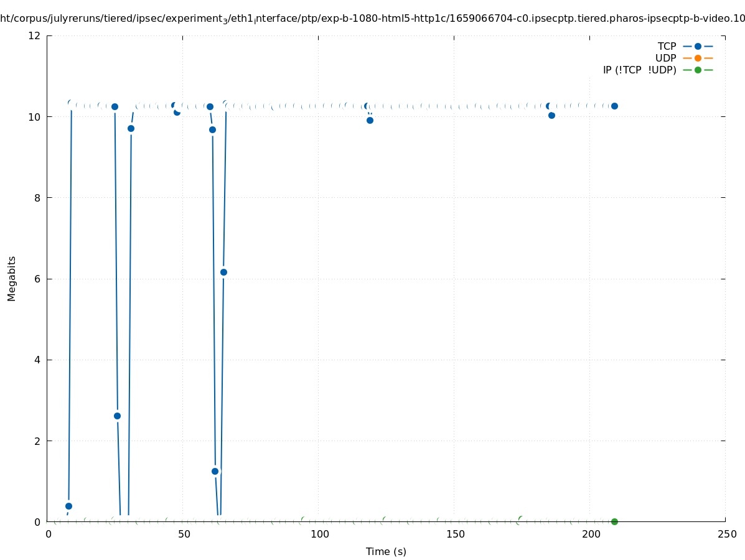The image size is (745, 560).
Task: Click the green IP legend marker
Action: [x=698, y=70]
